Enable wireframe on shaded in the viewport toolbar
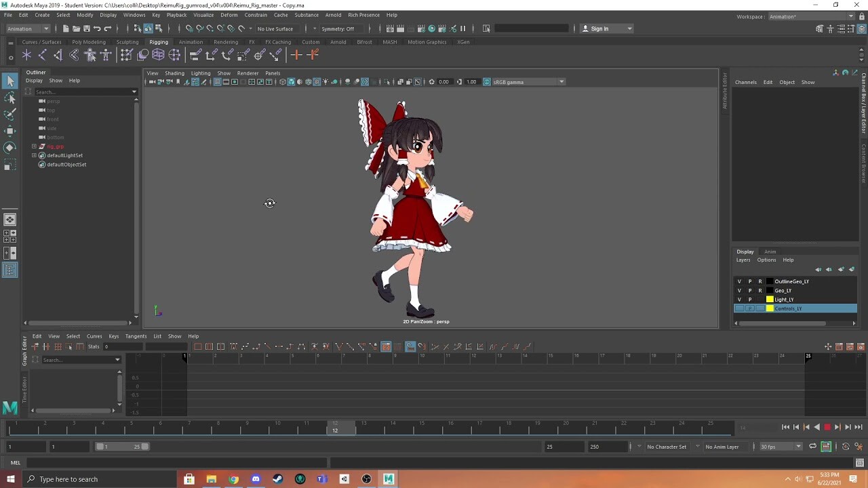Viewport: 868px width, 488px height. pyautogui.click(x=308, y=81)
